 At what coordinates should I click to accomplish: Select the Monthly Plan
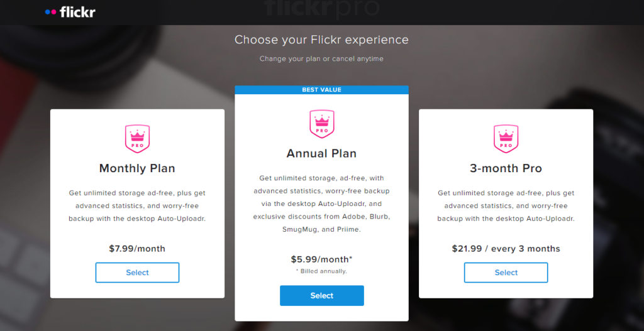pos(137,273)
